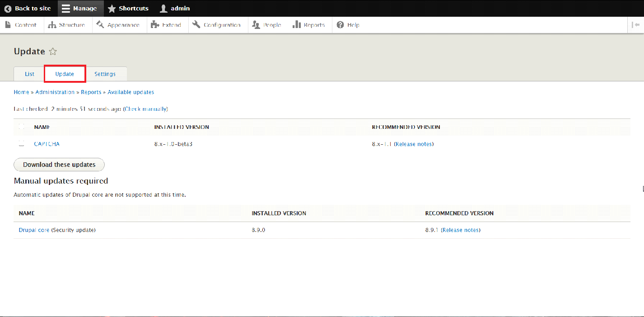Open Configuration via its wrench icon
The image size is (644, 317).
196,25
